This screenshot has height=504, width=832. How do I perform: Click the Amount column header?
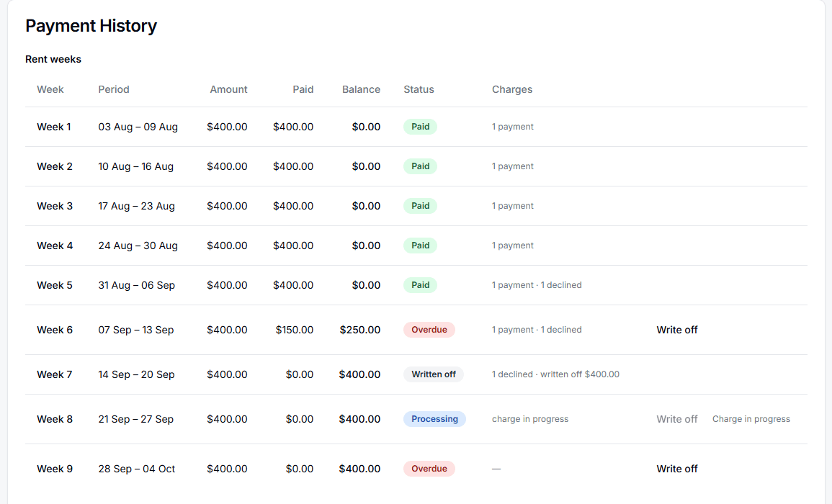point(228,89)
